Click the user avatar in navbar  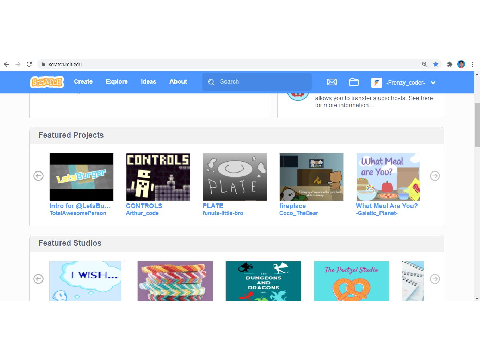(x=376, y=82)
